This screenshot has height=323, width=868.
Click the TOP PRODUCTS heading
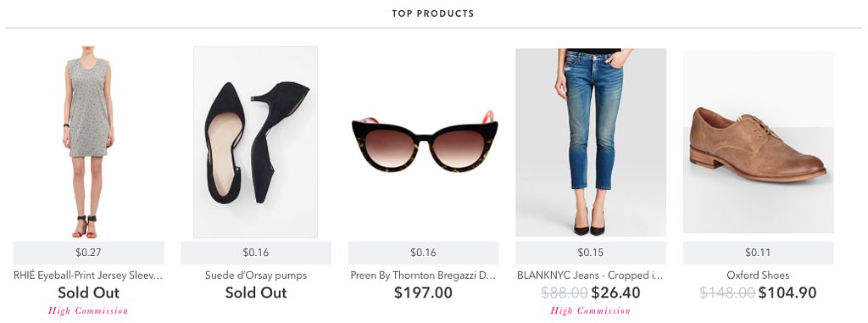[433, 14]
